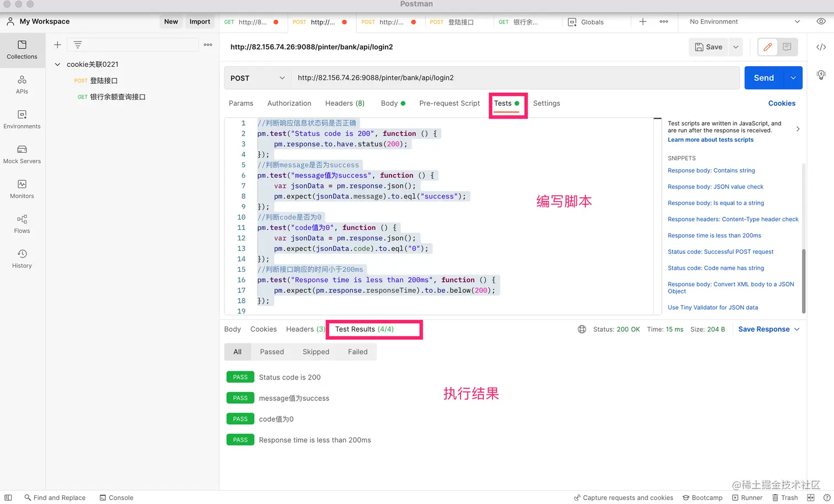Open the Runner
Viewport: 834px width, 504px height.
[x=747, y=497]
